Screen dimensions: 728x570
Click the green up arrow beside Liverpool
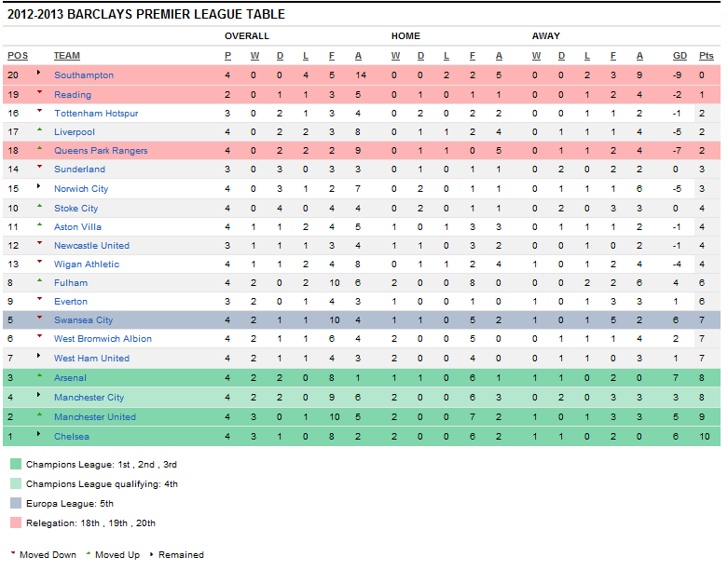coord(39,129)
